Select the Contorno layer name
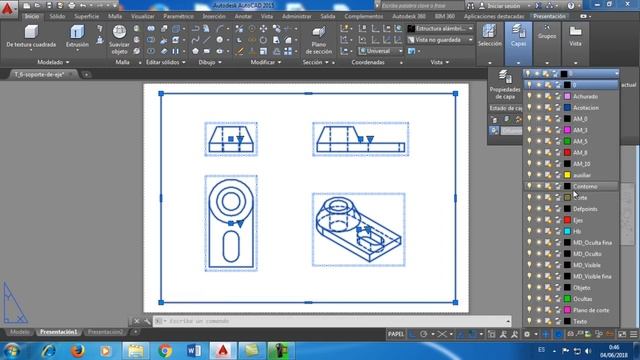 [x=585, y=186]
